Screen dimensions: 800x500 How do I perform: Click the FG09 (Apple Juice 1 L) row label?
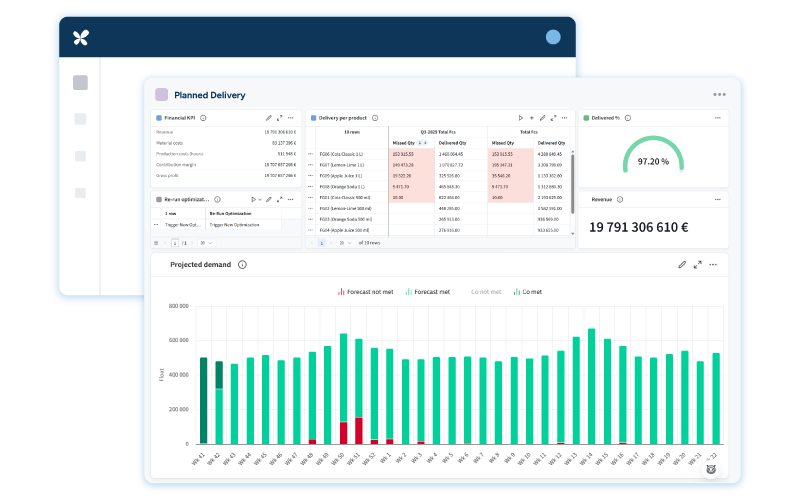(341, 176)
